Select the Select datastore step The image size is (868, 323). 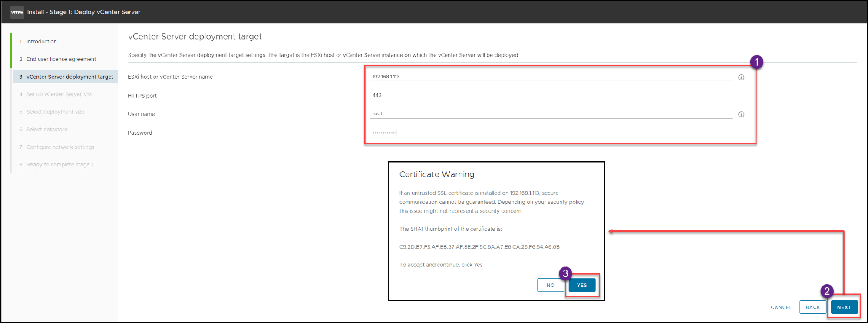click(x=47, y=130)
